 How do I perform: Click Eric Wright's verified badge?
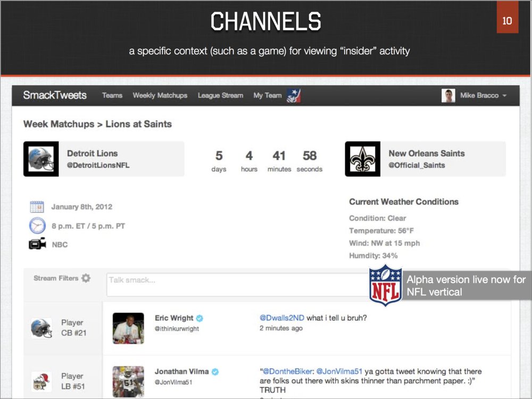[199, 318]
